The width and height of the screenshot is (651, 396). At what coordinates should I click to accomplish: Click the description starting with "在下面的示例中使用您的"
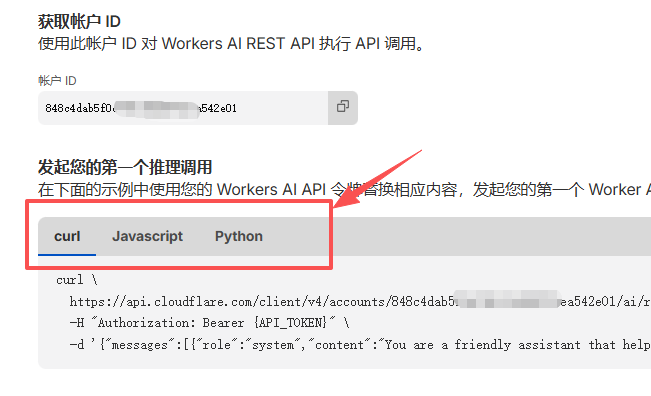(x=344, y=190)
